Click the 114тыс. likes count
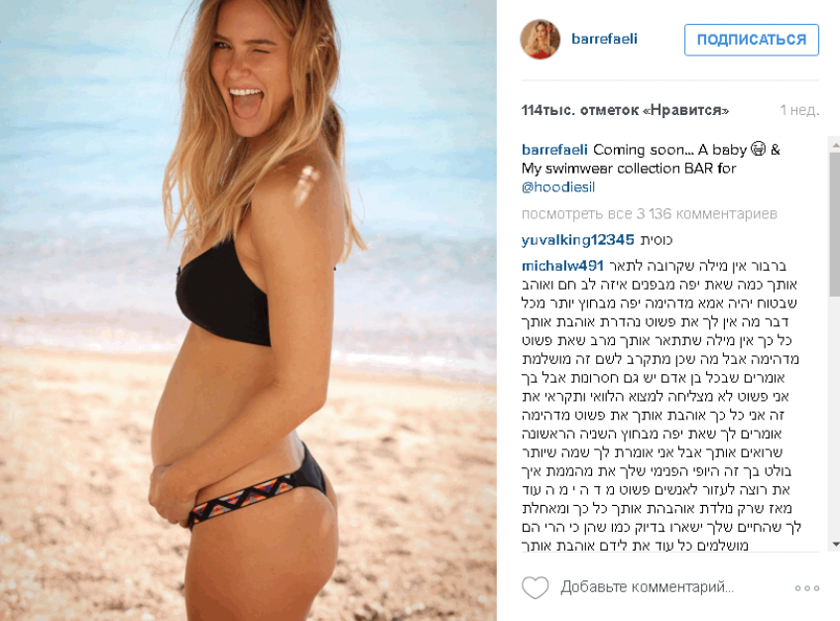The width and height of the screenshot is (840, 621). [x=625, y=110]
